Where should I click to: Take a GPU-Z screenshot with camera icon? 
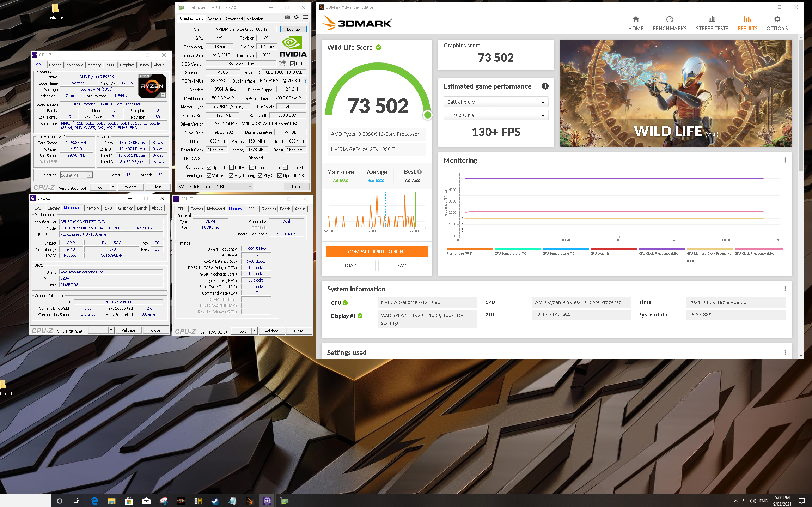[287, 17]
